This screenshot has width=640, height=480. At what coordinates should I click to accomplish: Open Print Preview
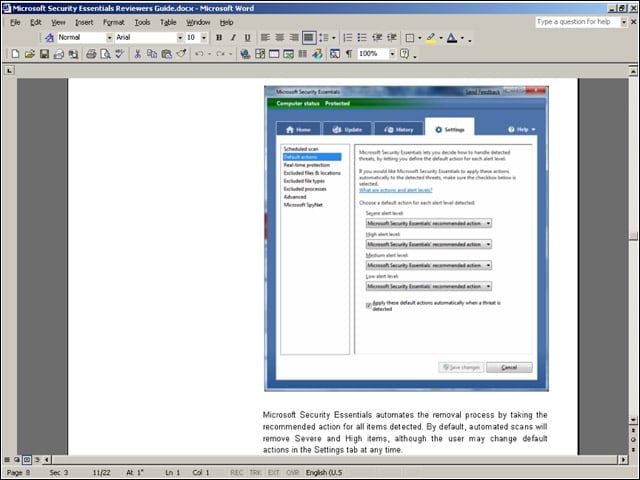[105, 54]
